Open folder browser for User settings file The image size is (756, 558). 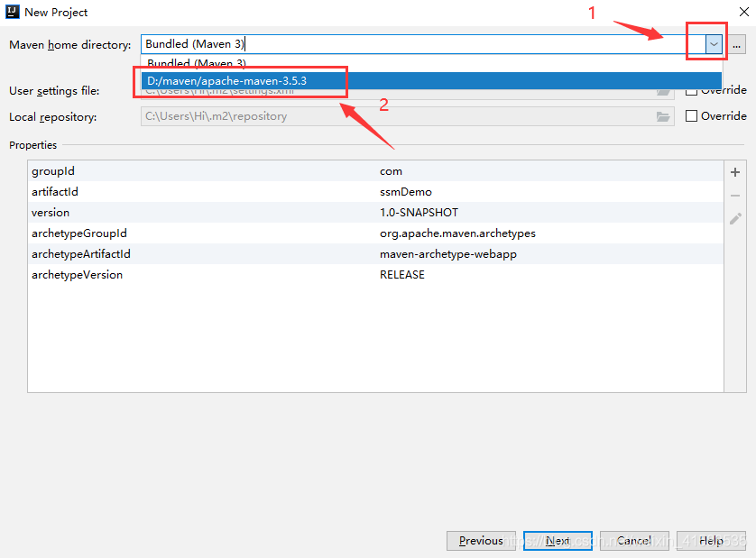pyautogui.click(x=663, y=93)
